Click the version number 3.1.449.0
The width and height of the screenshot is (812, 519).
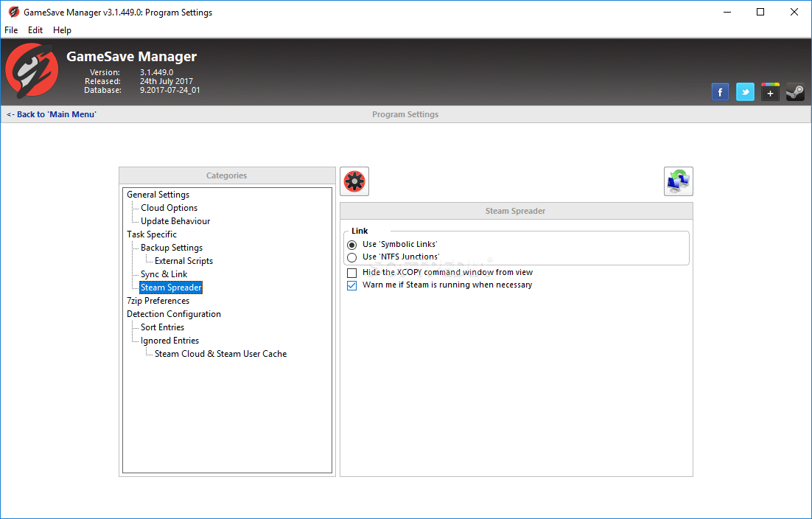(x=156, y=72)
